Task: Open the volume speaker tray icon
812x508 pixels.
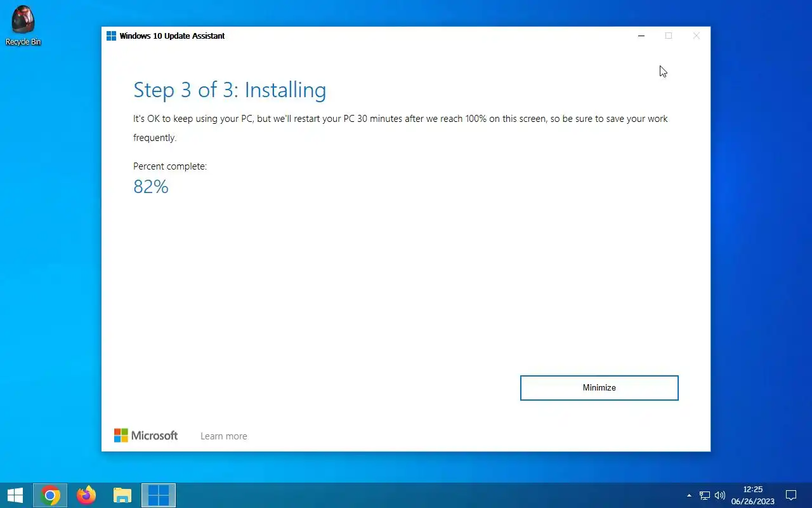Action: (720, 495)
